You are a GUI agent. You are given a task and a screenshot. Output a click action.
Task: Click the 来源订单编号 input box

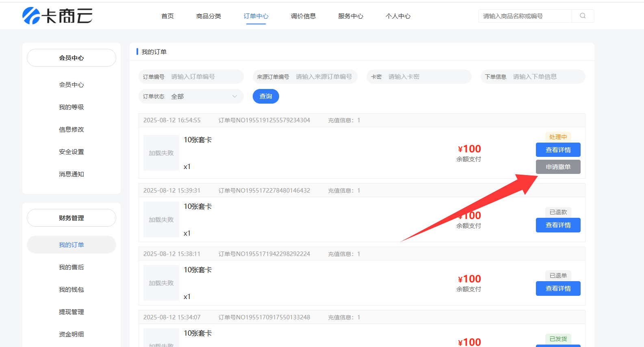coord(324,77)
